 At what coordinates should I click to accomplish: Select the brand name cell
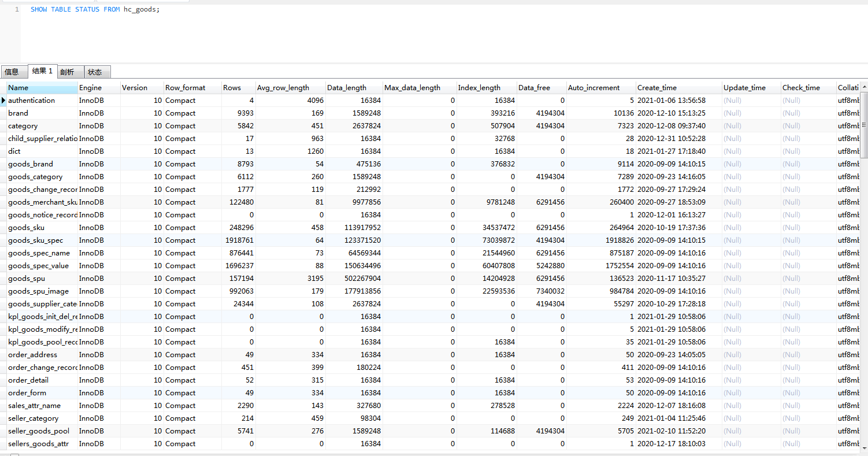[x=42, y=113]
